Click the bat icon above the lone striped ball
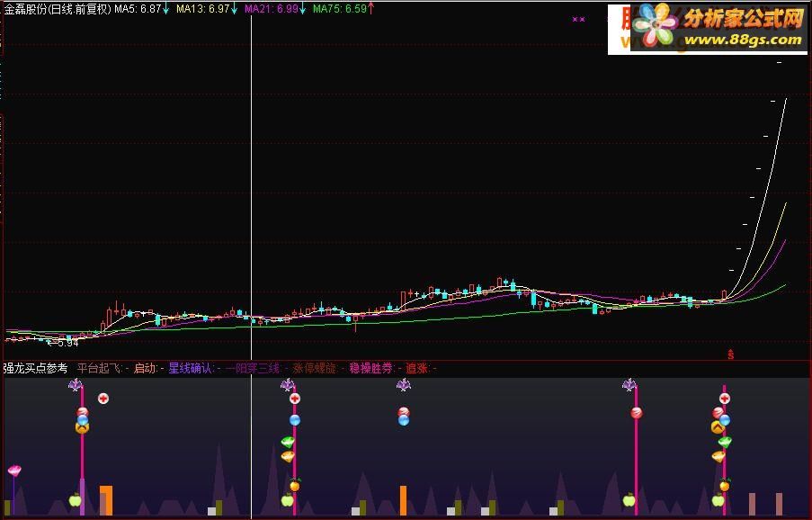 point(404,385)
